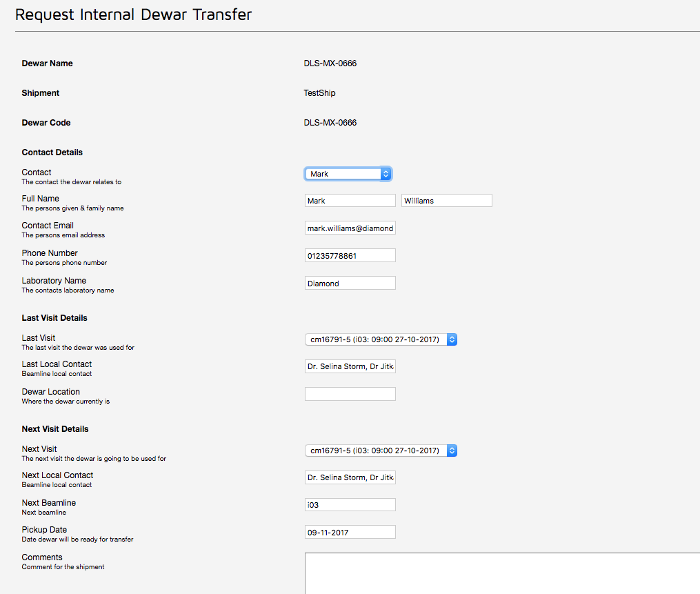The width and height of the screenshot is (700, 594).
Task: Select the Next Beamline field with i03
Action: [350, 505]
